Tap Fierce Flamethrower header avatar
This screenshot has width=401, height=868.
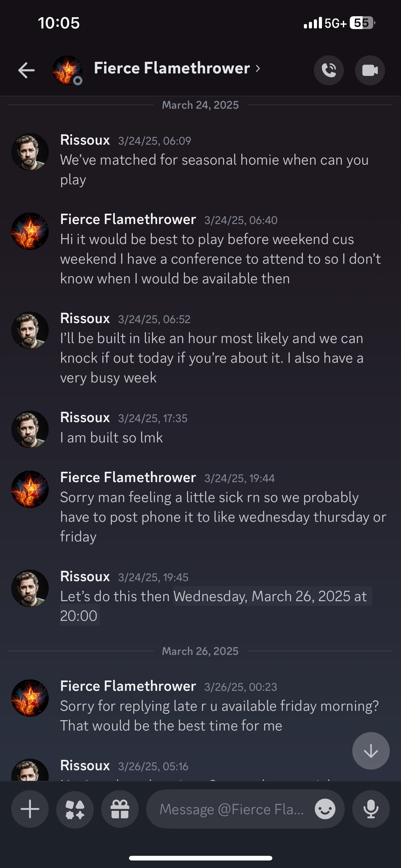point(67,70)
